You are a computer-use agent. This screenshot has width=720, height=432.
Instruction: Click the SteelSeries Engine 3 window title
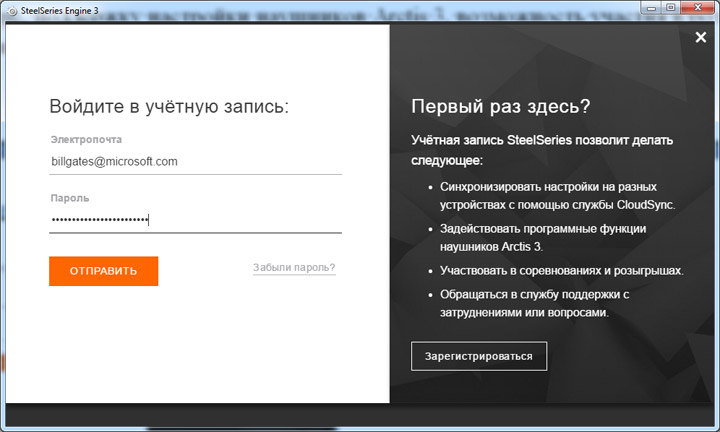click(x=60, y=11)
